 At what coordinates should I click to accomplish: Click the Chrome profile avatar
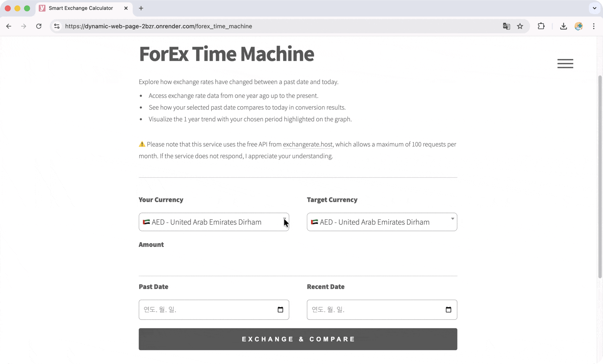click(x=578, y=26)
